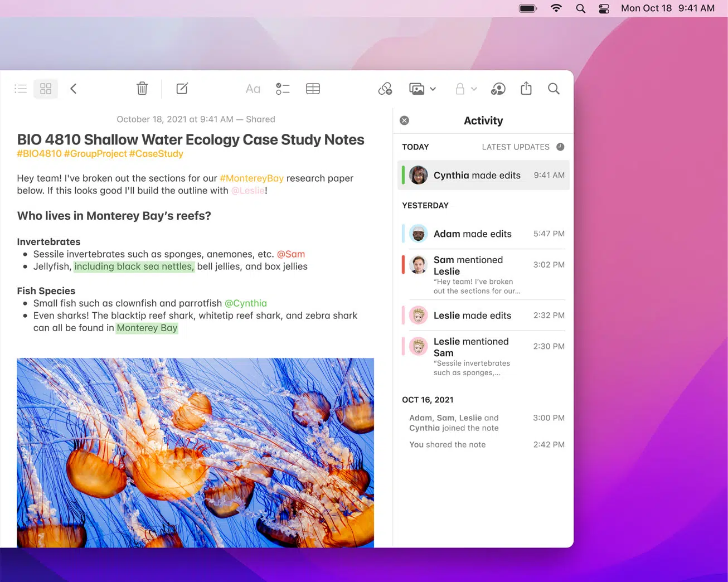Viewport: 728px width, 582px height.
Task: Open Spotlight search in the menu bar
Action: tap(580, 8)
